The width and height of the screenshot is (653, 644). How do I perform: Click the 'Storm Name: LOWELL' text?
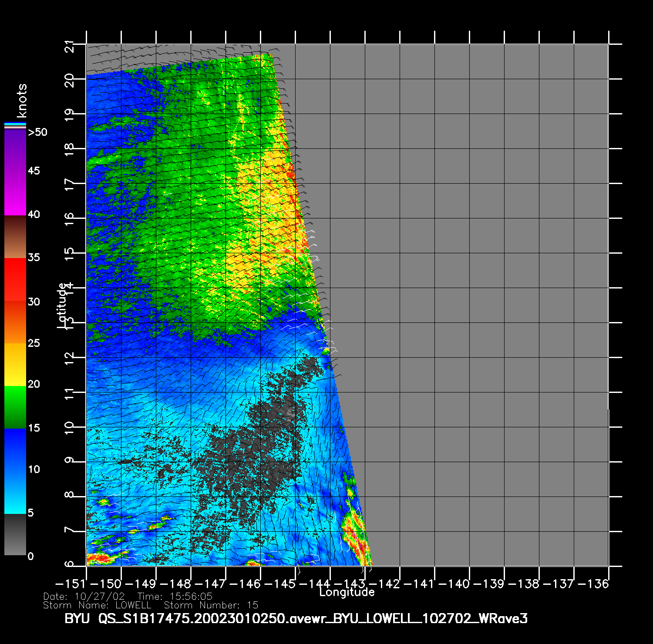click(97, 605)
